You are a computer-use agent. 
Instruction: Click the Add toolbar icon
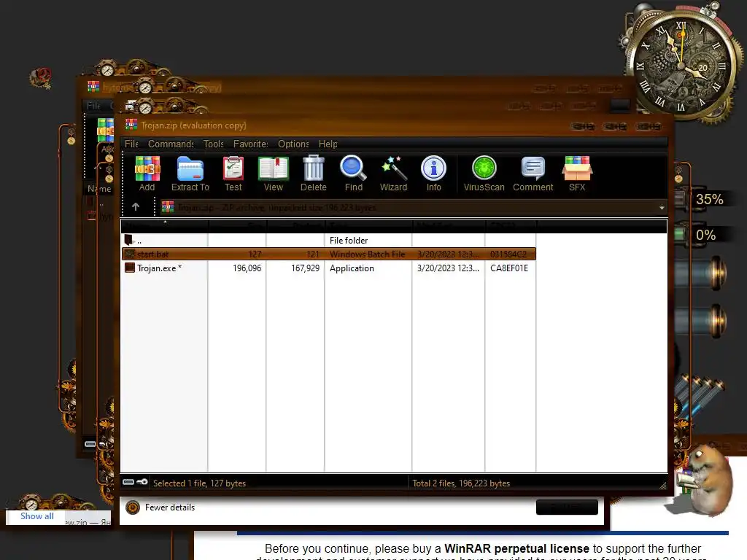pyautogui.click(x=147, y=169)
